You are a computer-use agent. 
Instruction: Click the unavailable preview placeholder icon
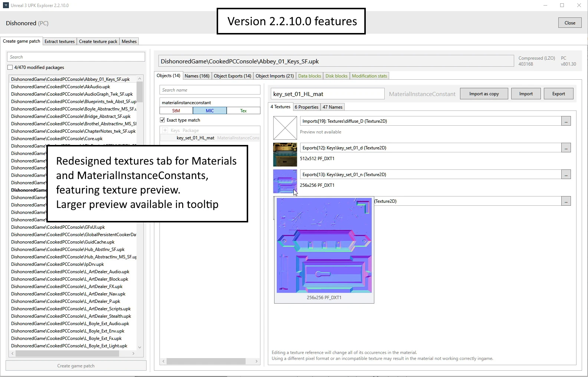click(285, 128)
